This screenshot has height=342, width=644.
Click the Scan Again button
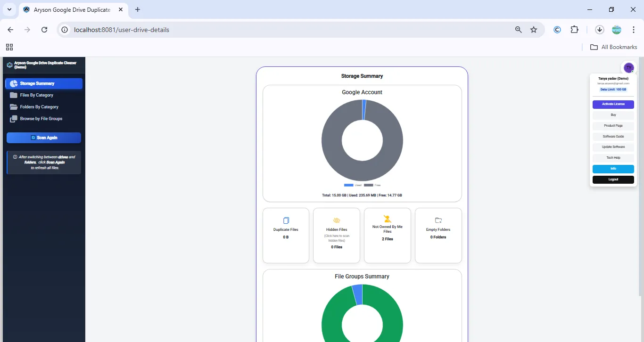(x=44, y=138)
